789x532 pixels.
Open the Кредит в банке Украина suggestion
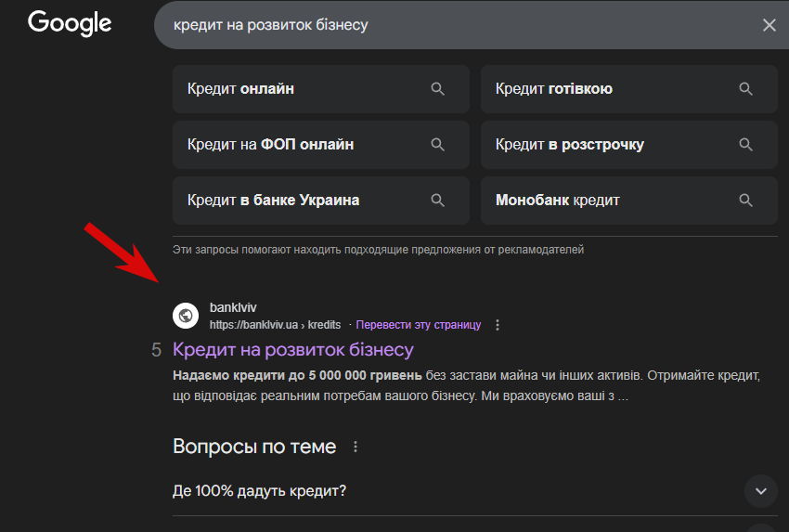(x=321, y=201)
